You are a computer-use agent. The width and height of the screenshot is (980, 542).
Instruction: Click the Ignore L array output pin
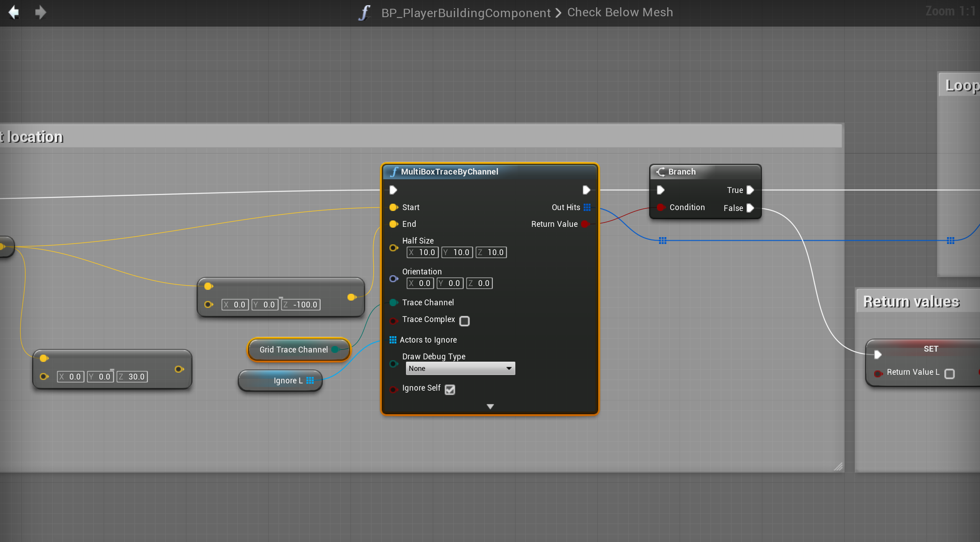click(x=310, y=380)
